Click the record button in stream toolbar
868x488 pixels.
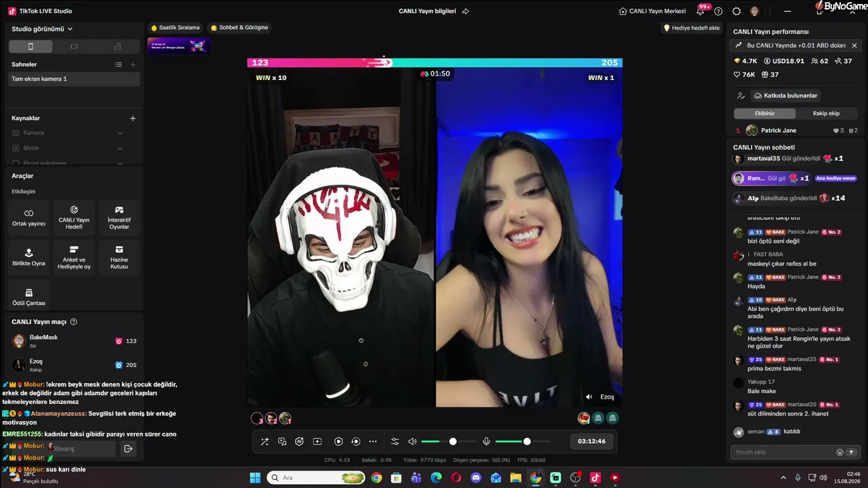click(338, 442)
